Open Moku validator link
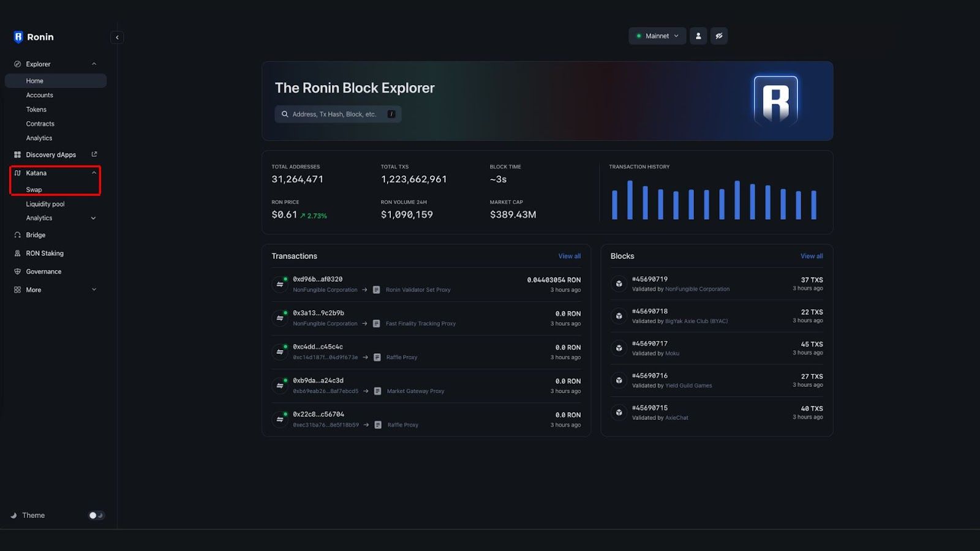This screenshot has height=551, width=980. pos(672,354)
